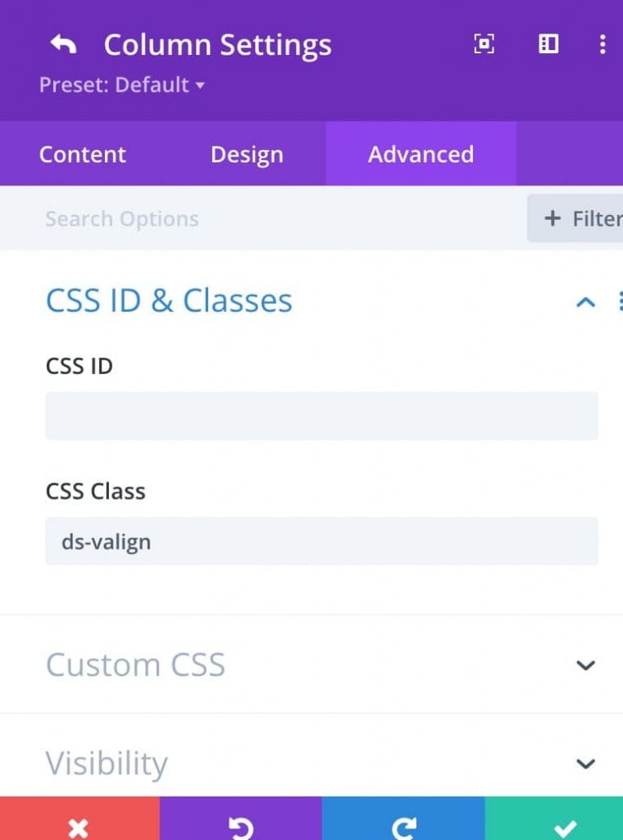
Task: Click the empty CSS ID input field
Action: pos(321,416)
